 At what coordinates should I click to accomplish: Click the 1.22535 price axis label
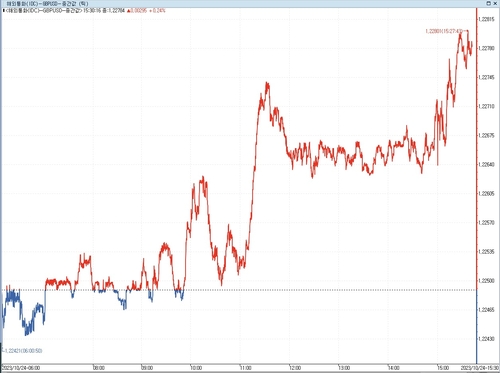click(x=486, y=252)
